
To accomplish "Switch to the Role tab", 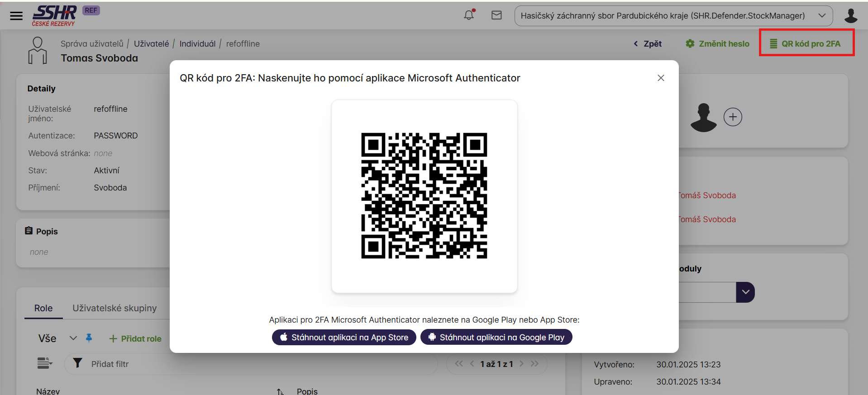I will coord(43,308).
